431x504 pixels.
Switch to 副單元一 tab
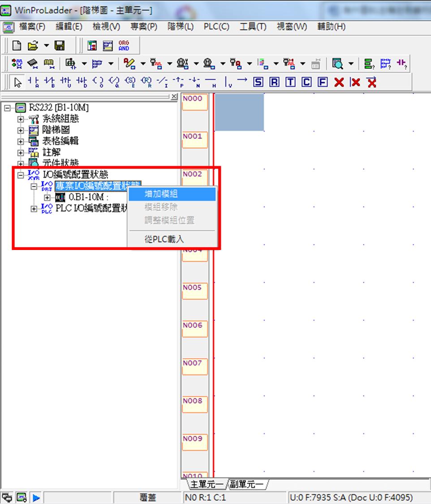click(x=247, y=484)
